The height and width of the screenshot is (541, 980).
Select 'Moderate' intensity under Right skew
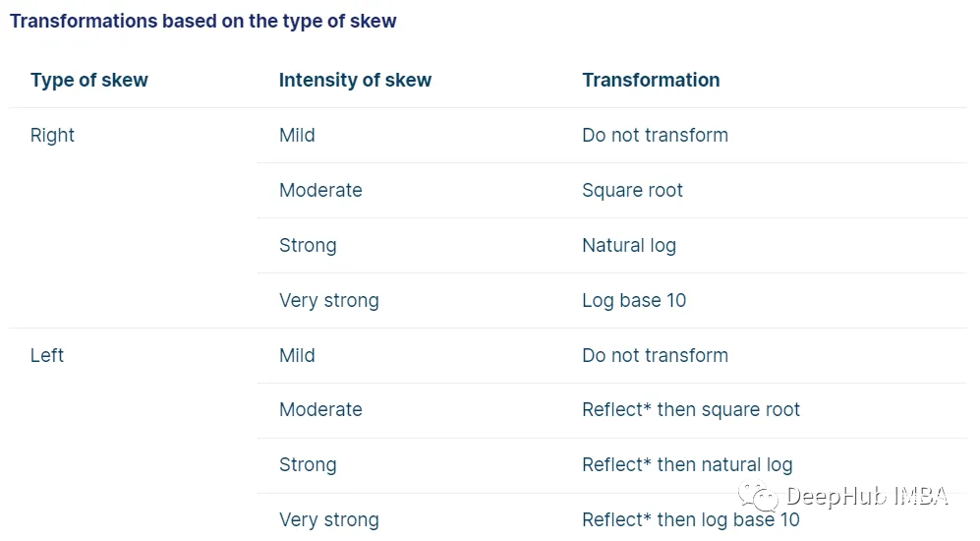coord(320,190)
